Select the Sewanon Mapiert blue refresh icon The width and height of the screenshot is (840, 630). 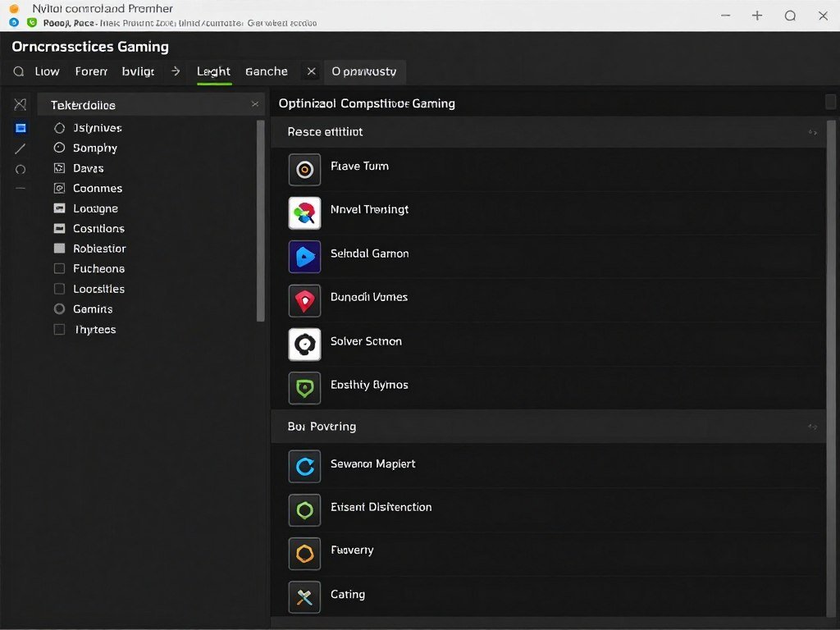(304, 464)
